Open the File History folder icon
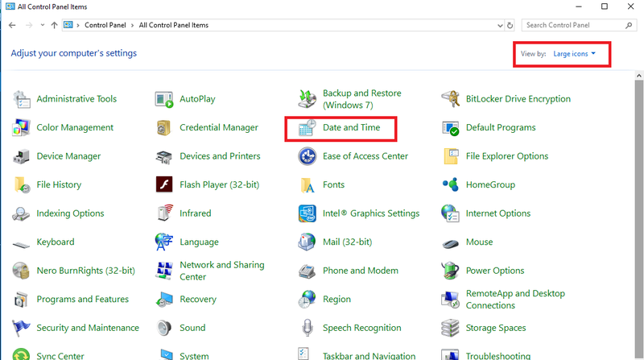 [x=22, y=185]
